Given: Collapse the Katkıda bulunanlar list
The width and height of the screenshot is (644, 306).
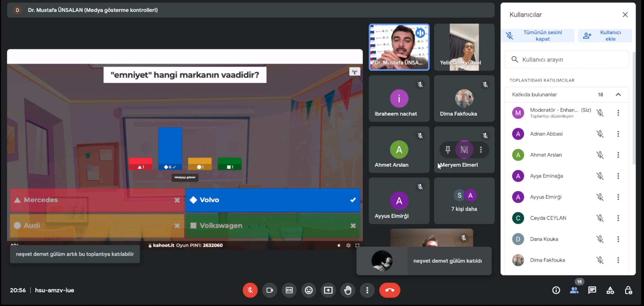Looking at the screenshot, I should (x=618, y=94).
